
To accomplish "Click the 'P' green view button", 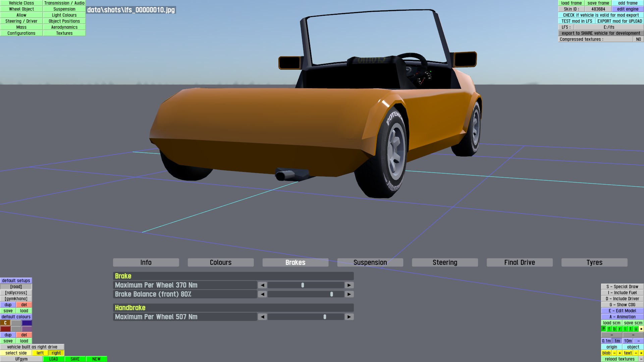I will pos(604,329).
